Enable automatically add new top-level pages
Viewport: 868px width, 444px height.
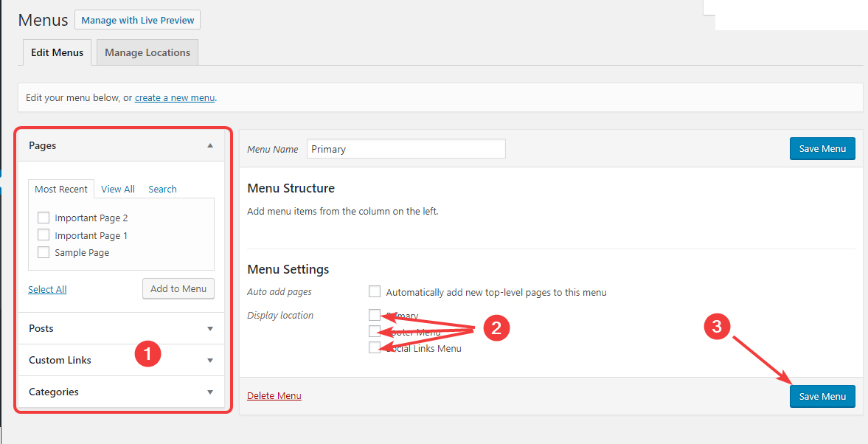tap(375, 292)
